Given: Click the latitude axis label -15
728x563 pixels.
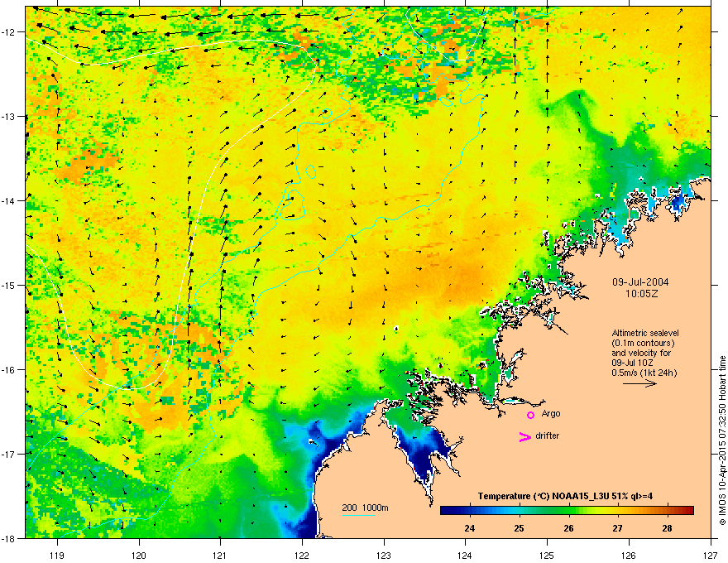Looking at the screenshot, I should coord(8,285).
